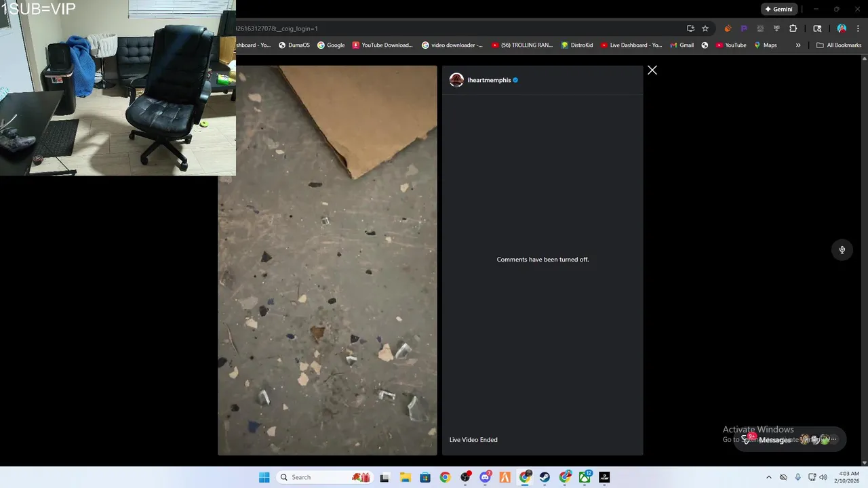The image size is (868, 488).
Task: Open the iheartmemphis profile avatar
Action: click(x=456, y=80)
